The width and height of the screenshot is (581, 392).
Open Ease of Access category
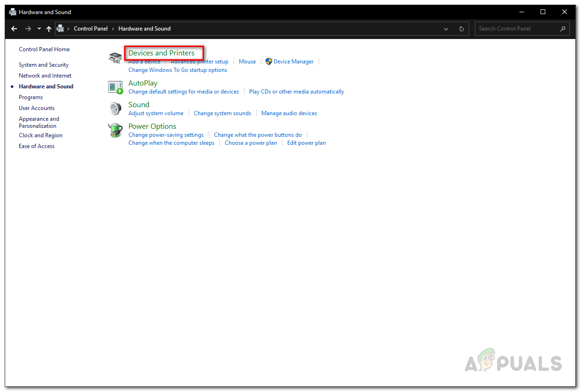pos(37,146)
